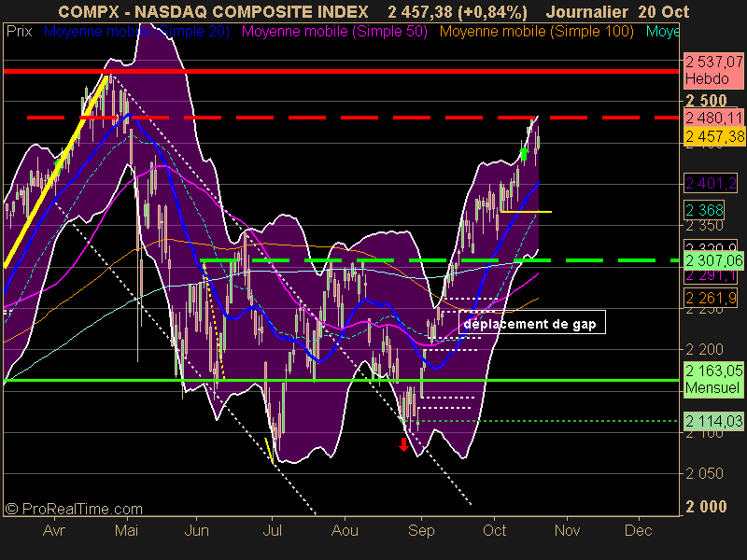Click the short yellow horizontal line in October

(526, 212)
